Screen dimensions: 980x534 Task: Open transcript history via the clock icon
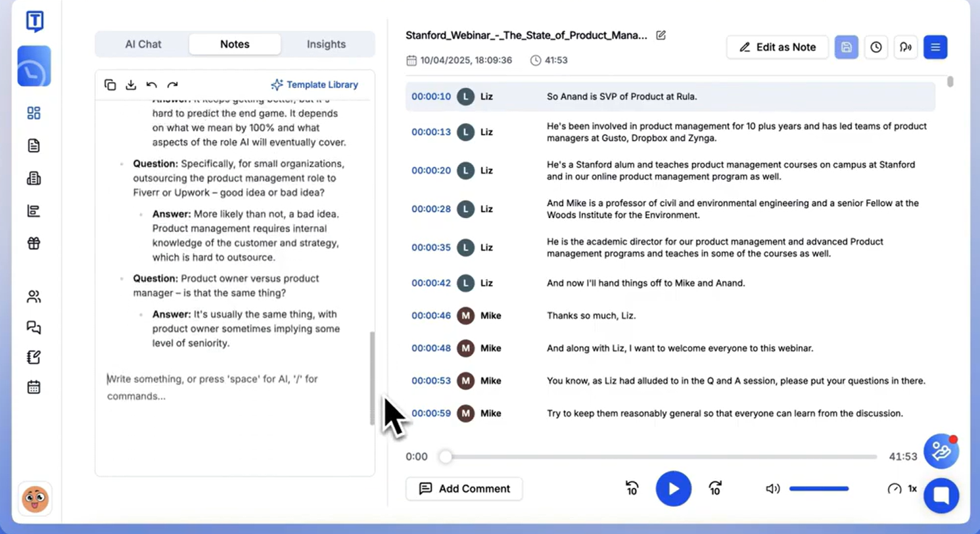click(x=876, y=47)
